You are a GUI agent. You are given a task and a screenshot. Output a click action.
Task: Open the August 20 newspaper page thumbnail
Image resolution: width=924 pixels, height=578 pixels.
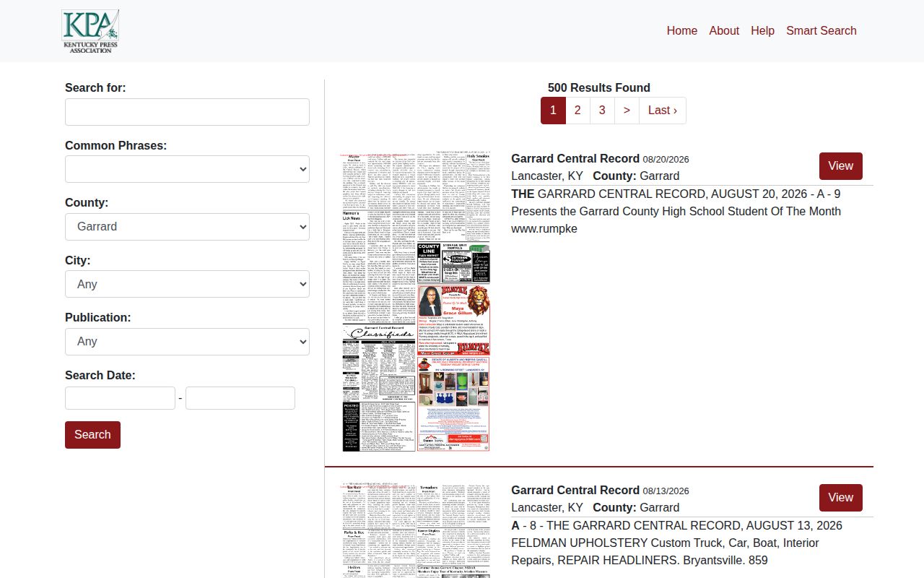pos(416,302)
